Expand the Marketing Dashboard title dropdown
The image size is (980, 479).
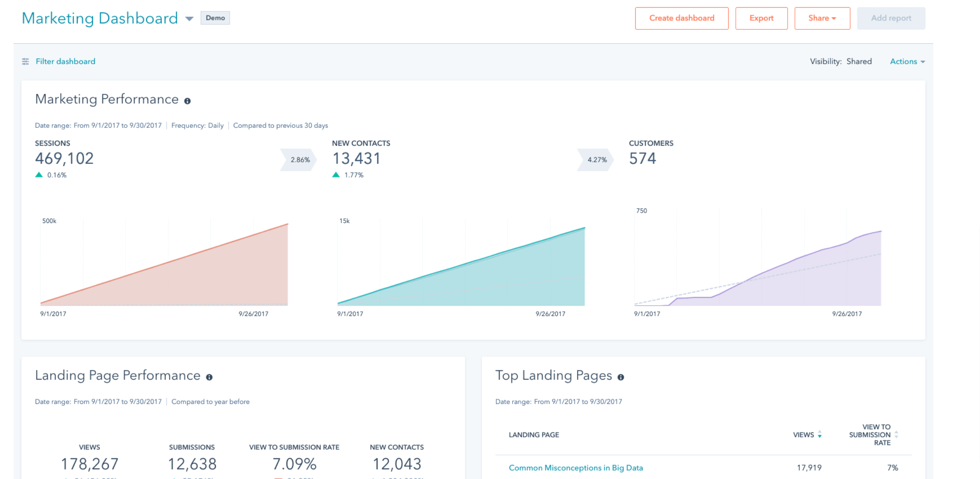tap(189, 19)
